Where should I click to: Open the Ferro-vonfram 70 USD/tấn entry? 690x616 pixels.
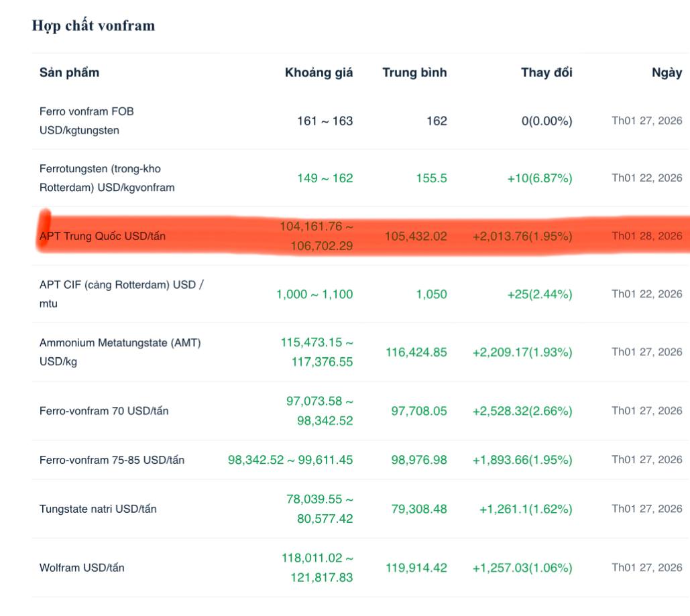pyautogui.click(x=104, y=411)
